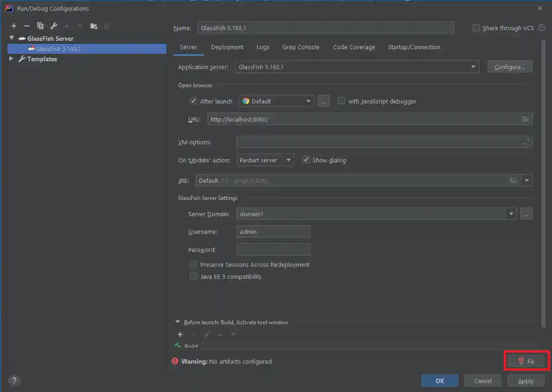Add a Before launch task
This screenshot has height=392, width=552.
(180, 334)
